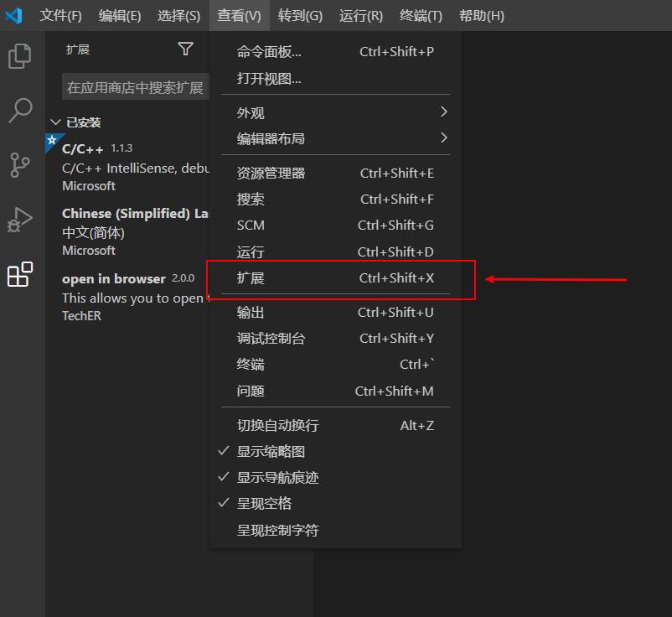The width and height of the screenshot is (672, 617).
Task: Select the Search icon in the activity bar
Action: [x=20, y=110]
